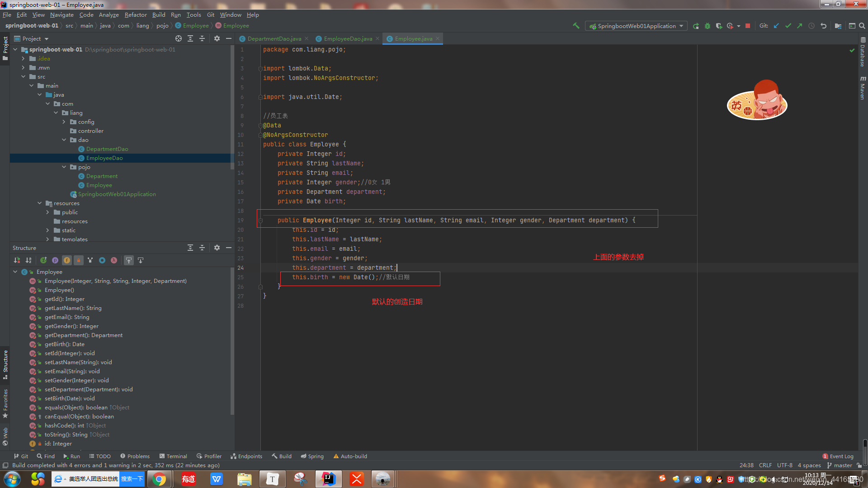Toggle autoscroll to source
Viewport: 868px width, 488px height.
pos(129,260)
